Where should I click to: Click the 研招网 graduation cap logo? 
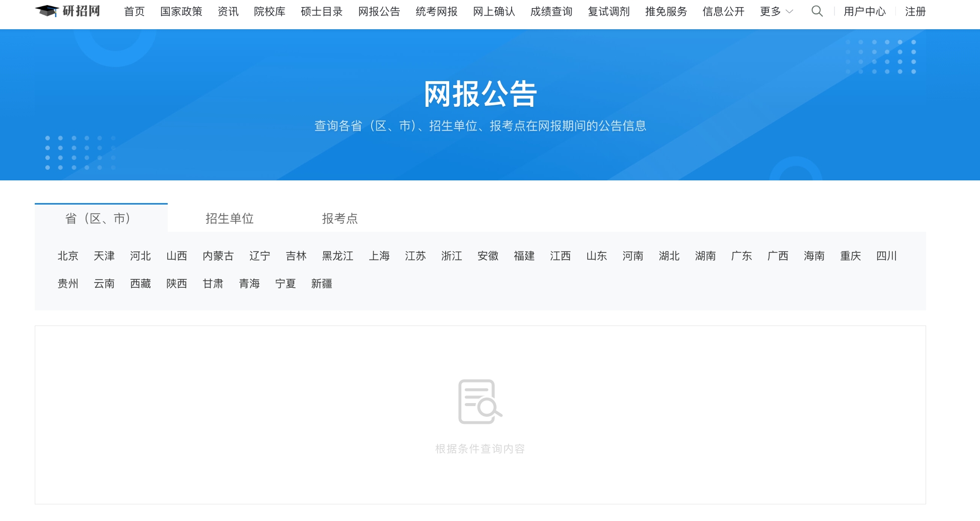point(68,11)
